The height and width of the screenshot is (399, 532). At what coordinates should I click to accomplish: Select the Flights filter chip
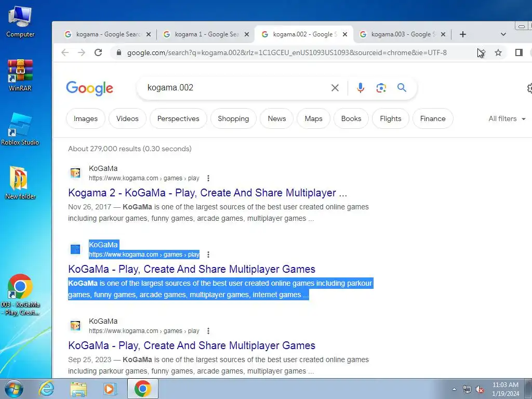coord(390,119)
